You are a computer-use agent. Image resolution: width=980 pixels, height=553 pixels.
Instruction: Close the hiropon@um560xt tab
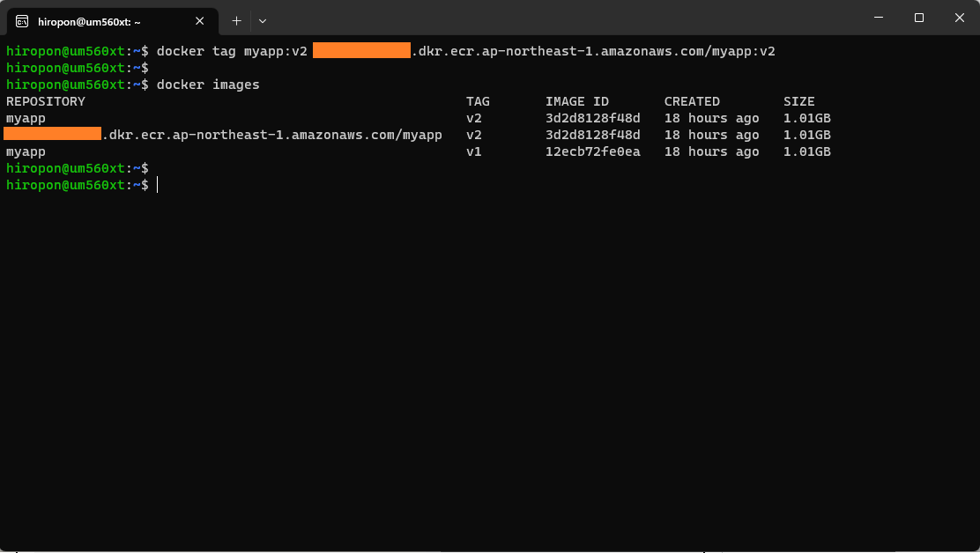click(x=199, y=21)
